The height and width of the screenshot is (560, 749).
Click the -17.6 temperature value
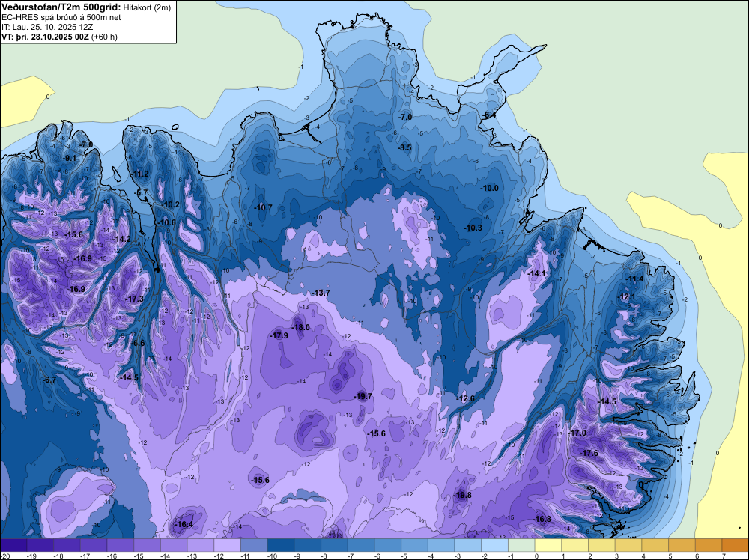click(x=589, y=453)
